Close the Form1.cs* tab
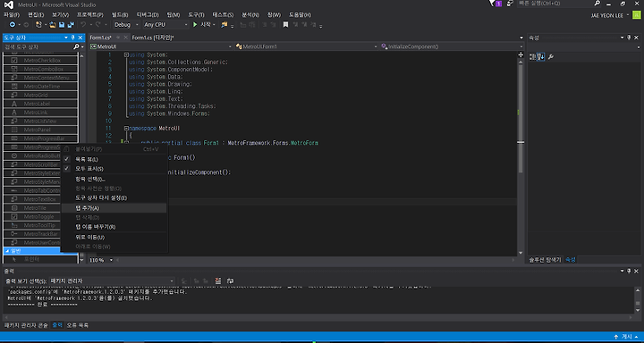 coord(125,38)
